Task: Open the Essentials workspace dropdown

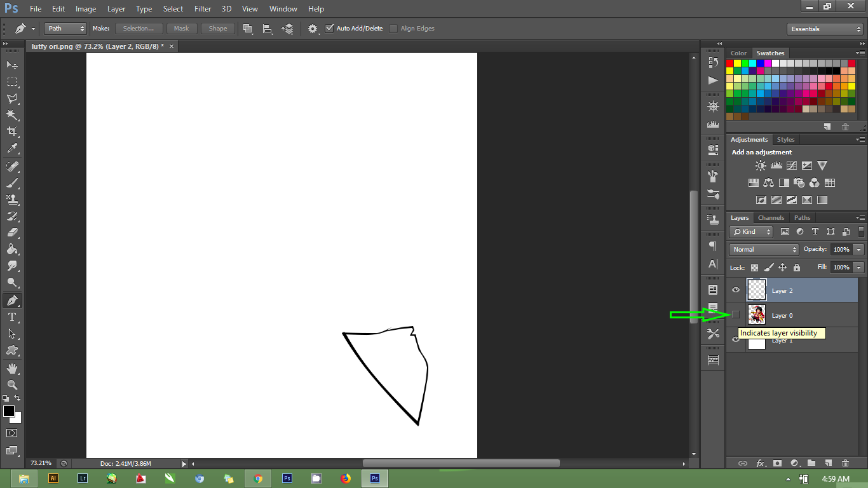Action: click(824, 29)
